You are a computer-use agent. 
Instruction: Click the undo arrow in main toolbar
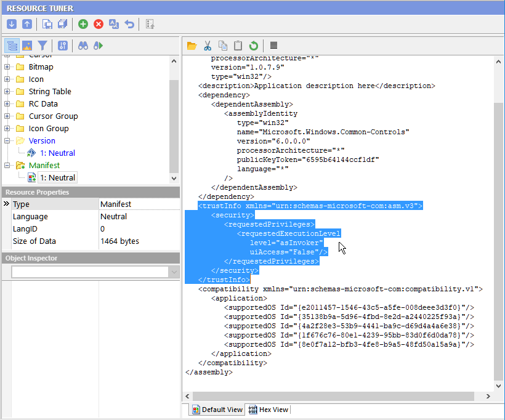pyautogui.click(x=129, y=24)
